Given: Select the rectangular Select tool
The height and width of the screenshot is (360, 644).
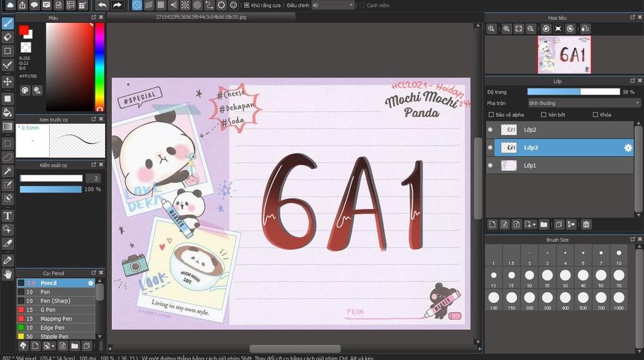Looking at the screenshot, I should pyautogui.click(x=8, y=143).
